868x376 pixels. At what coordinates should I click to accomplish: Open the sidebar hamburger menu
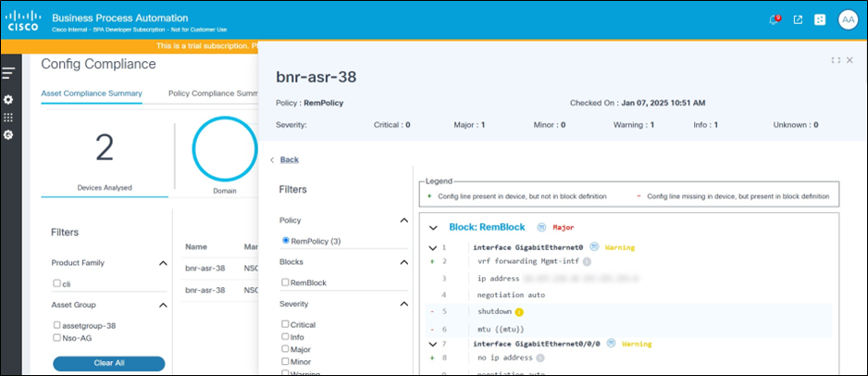9,72
